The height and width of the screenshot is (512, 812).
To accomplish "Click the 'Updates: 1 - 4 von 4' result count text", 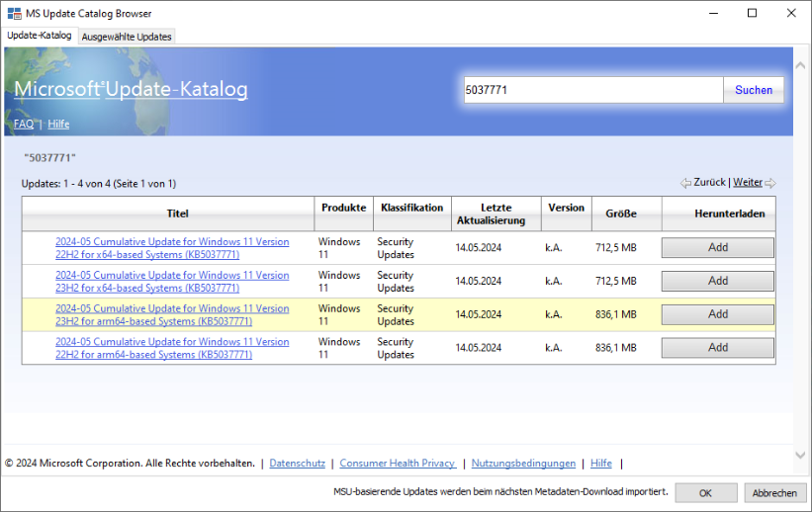I will click(x=98, y=183).
